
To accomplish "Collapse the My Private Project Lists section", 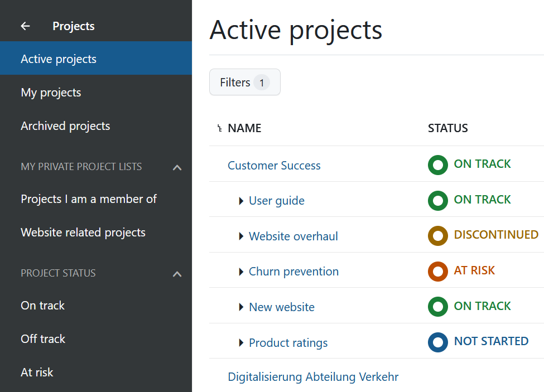I will tap(177, 167).
